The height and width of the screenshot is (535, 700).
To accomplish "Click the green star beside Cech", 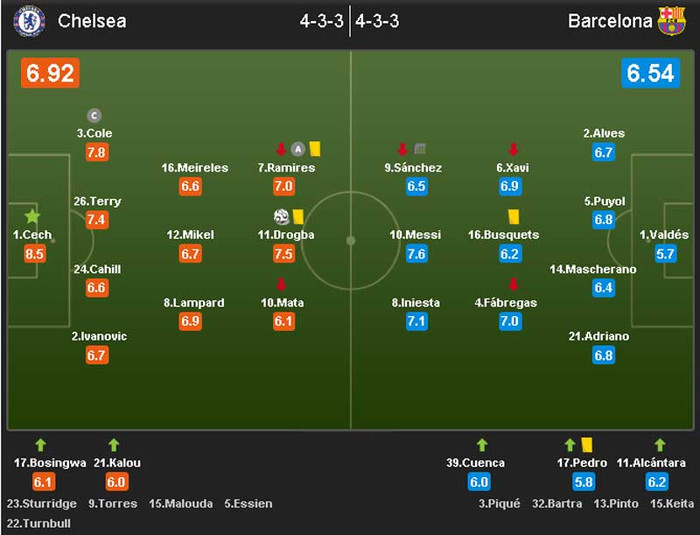I will click(x=32, y=216).
